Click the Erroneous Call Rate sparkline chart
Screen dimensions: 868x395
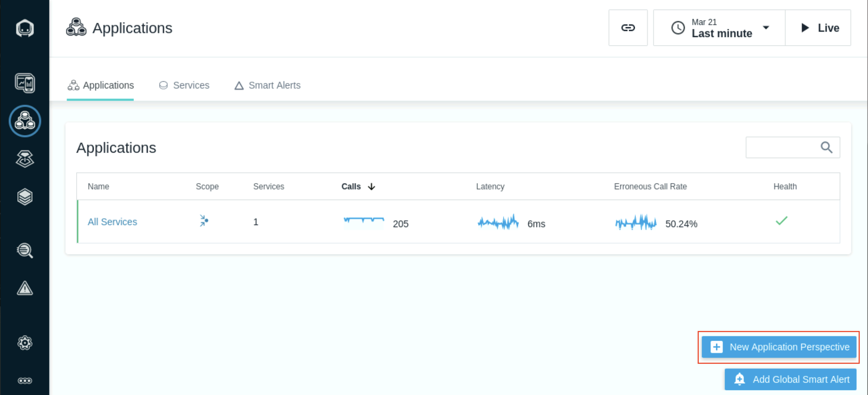(x=636, y=223)
